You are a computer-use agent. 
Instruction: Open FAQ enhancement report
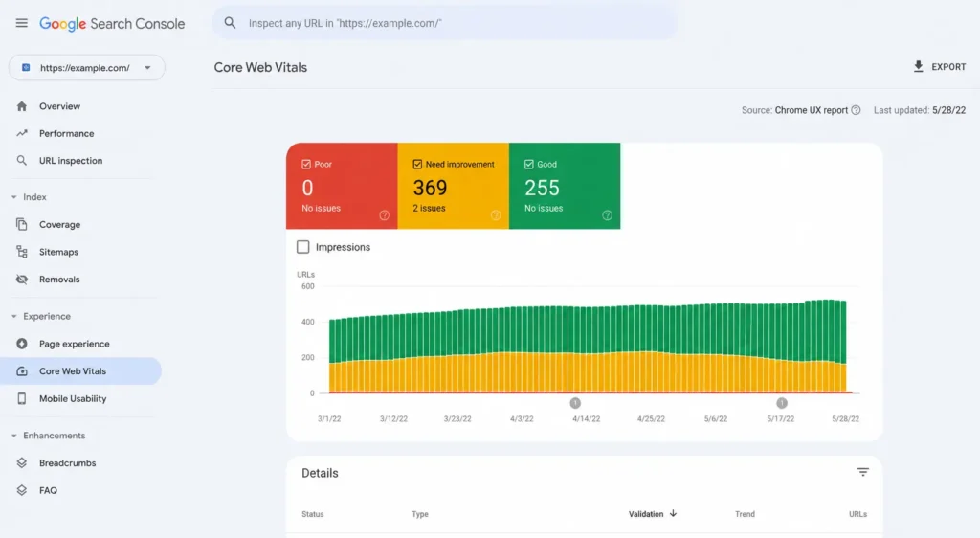coord(81,490)
